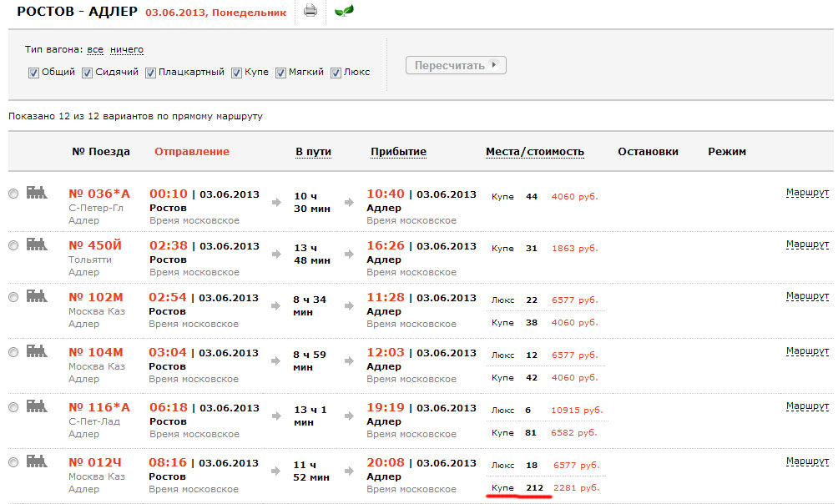Viewport: 838px width, 504px height.
Task: Click the locomotive icon for train 102М
Action: [x=38, y=296]
